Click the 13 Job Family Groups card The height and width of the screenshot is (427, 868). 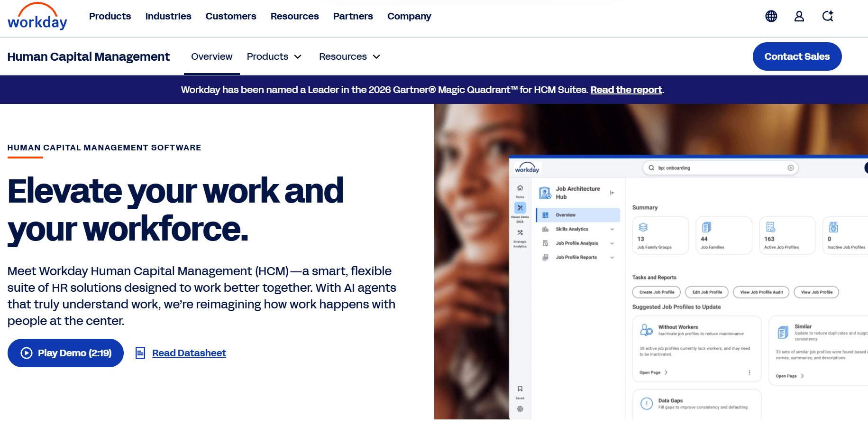[660, 235]
